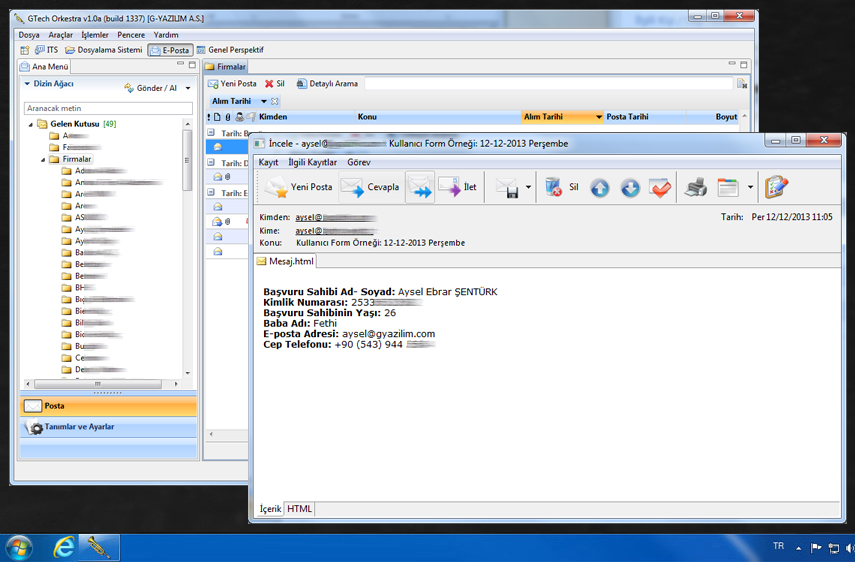
Task: Click the red checkmark mark icon
Action: [x=660, y=189]
